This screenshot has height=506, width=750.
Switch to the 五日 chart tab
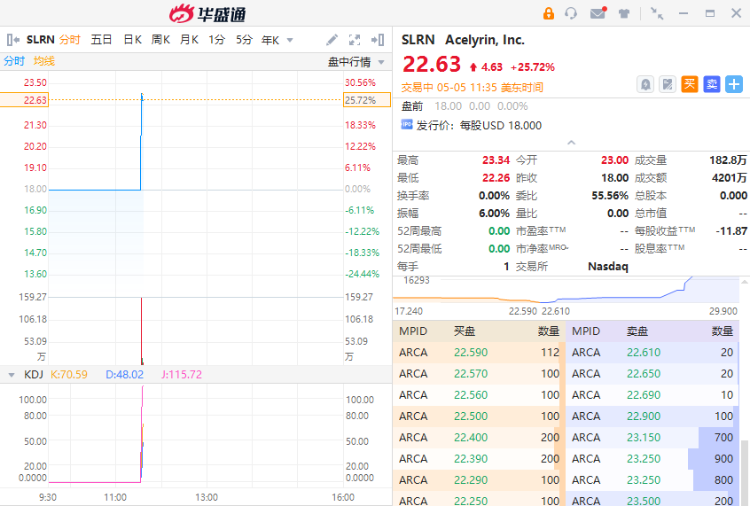(101, 40)
